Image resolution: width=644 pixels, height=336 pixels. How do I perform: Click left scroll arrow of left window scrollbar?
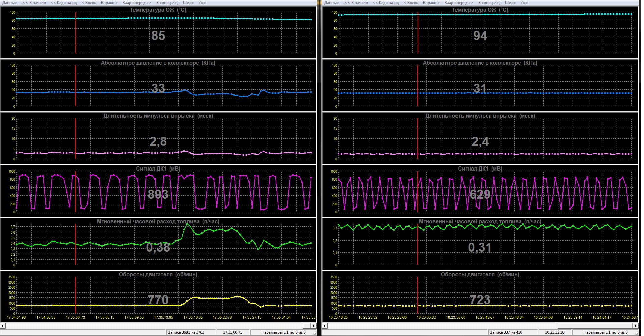point(3,325)
